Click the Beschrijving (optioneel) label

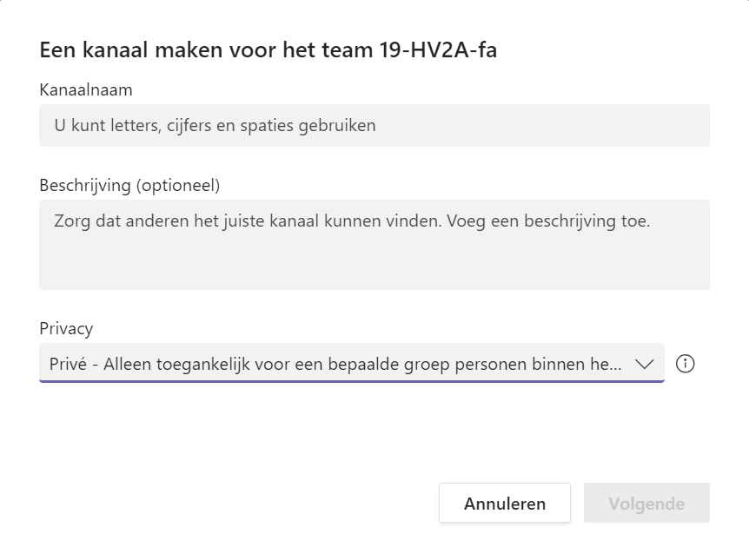coord(129,185)
